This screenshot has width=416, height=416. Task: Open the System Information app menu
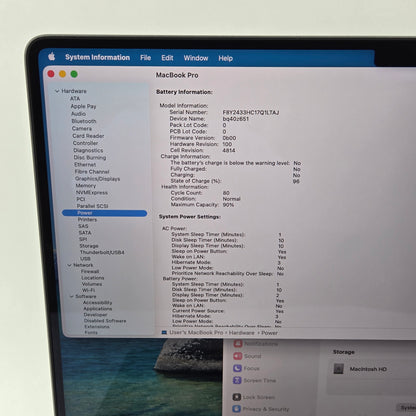pyautogui.click(x=98, y=57)
